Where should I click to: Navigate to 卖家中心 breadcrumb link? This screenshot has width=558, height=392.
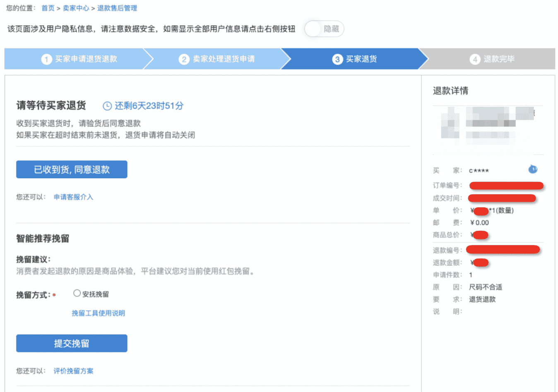click(76, 8)
